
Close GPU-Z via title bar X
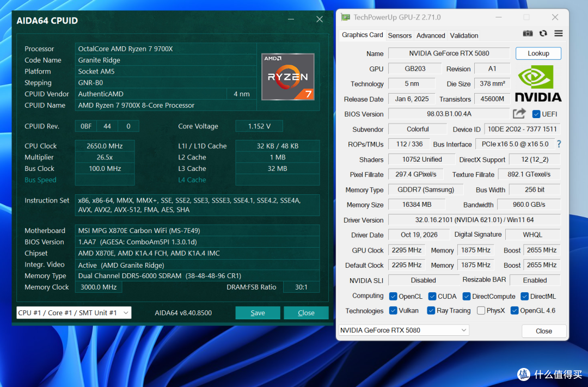[x=555, y=17]
